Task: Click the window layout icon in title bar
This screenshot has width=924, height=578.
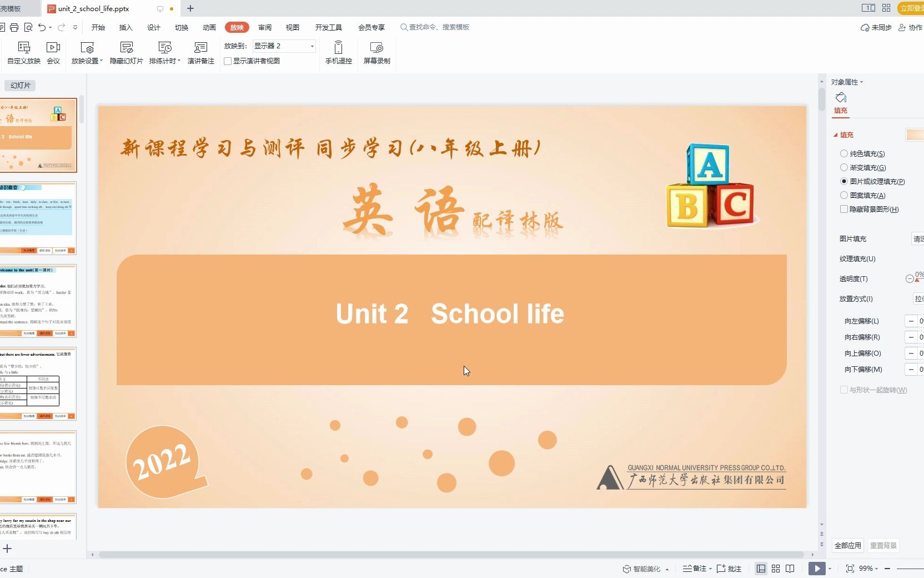Action: tap(868, 8)
